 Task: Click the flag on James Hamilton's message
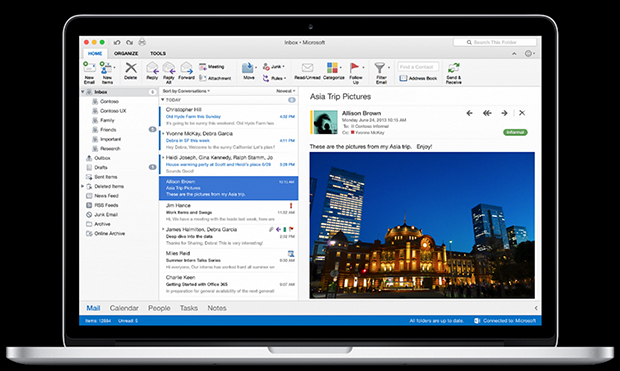pos(291,229)
